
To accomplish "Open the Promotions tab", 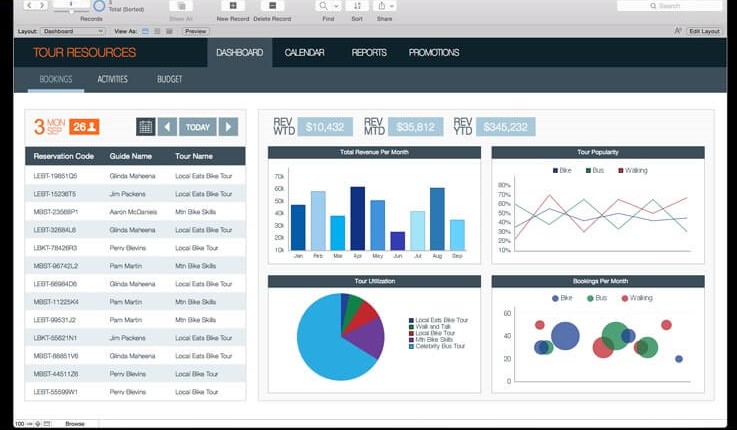I will [x=434, y=53].
